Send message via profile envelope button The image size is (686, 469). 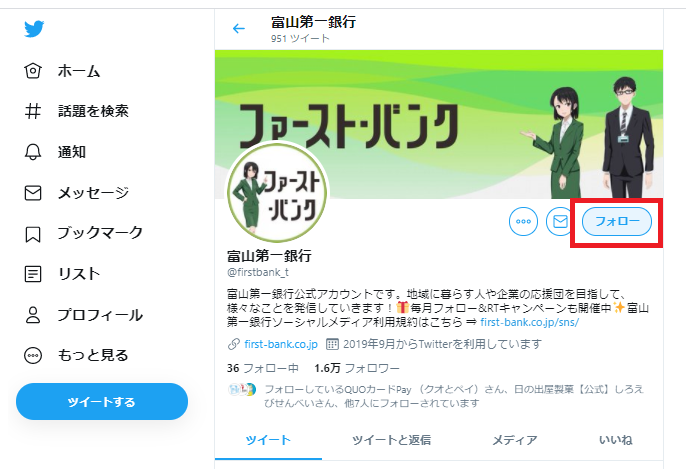click(x=560, y=221)
